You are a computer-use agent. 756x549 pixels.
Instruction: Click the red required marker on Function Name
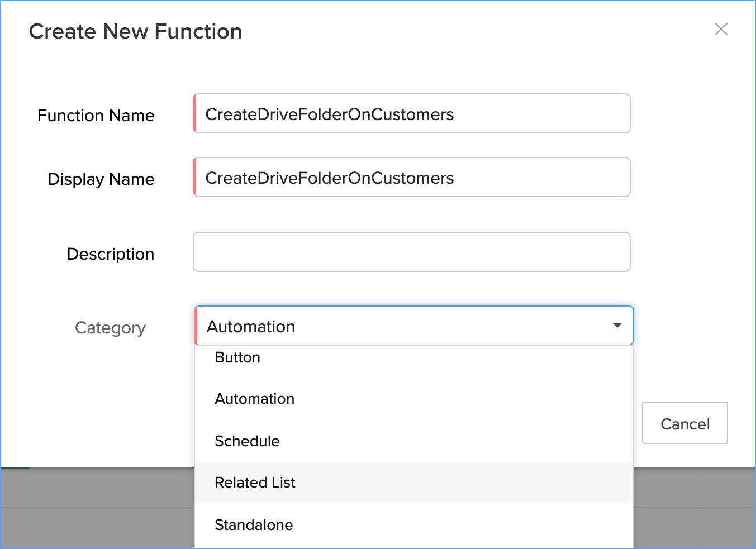tap(194, 114)
